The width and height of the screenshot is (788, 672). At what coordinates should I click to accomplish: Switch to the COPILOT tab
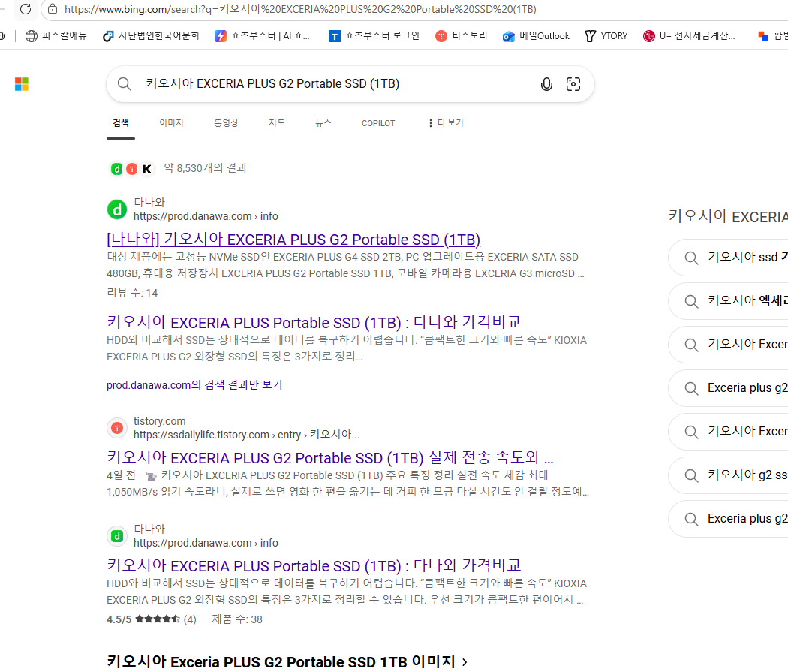click(378, 123)
